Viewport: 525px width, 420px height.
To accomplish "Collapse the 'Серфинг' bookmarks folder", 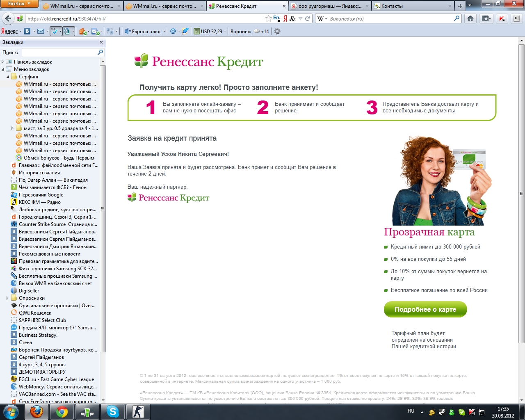I will pyautogui.click(x=8, y=77).
